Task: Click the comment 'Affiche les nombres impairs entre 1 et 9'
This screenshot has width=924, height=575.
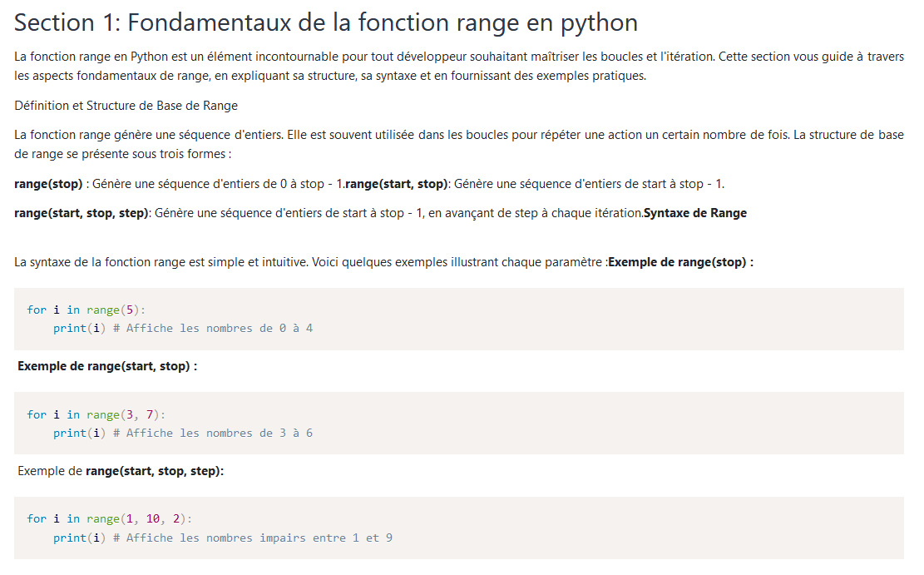Action: pyautogui.click(x=259, y=538)
